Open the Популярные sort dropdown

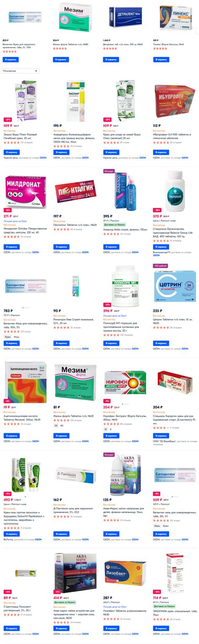pos(20,71)
